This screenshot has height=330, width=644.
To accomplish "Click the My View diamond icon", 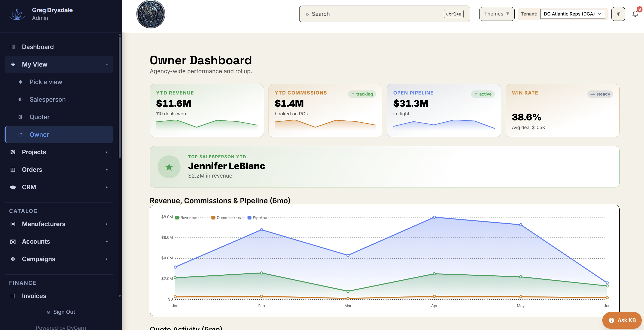I will click(x=13, y=65).
